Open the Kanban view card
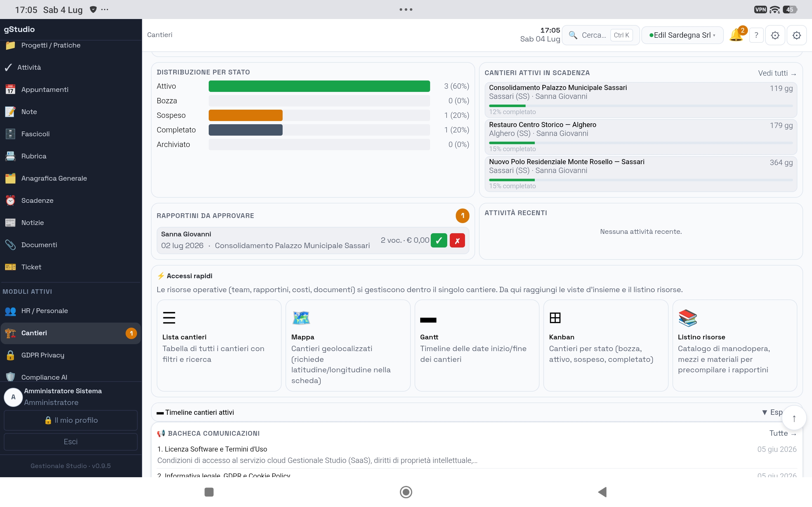This screenshot has height=507, width=812. tap(606, 345)
